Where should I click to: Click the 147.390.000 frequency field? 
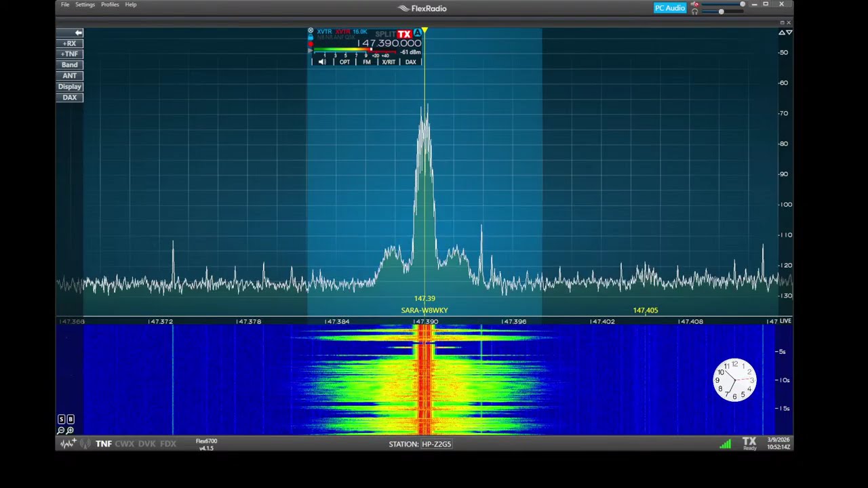tap(389, 43)
